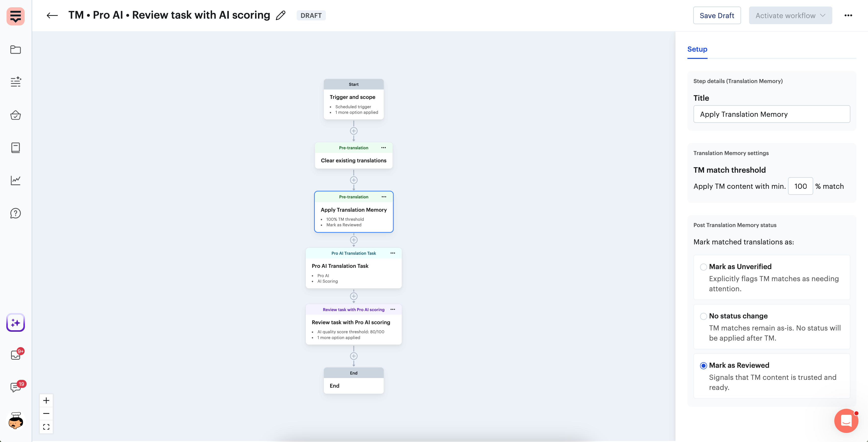Switch to the Setup tab
The image size is (868, 442).
(697, 49)
